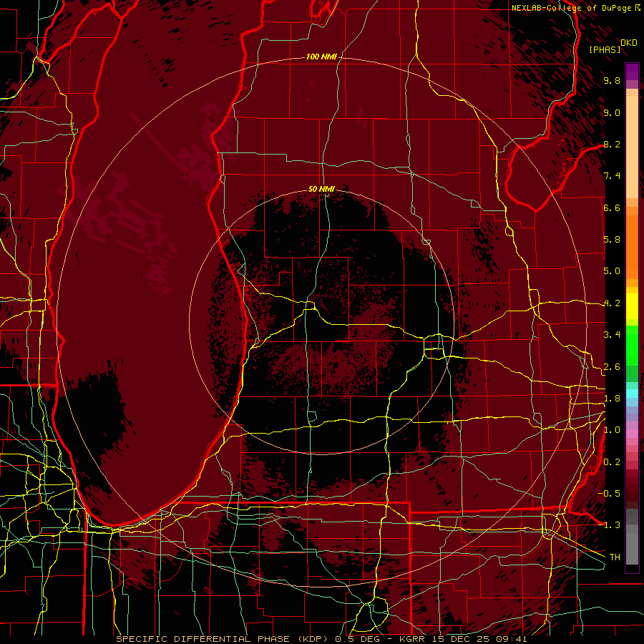This screenshot has width=644, height=644.
Task: Click the 3.4 legend value
Action: (x=612, y=335)
